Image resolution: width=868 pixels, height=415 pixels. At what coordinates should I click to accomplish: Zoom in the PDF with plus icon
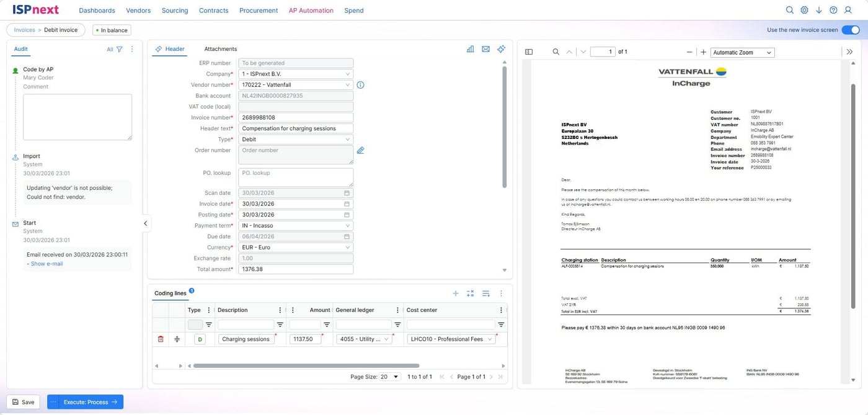[703, 52]
